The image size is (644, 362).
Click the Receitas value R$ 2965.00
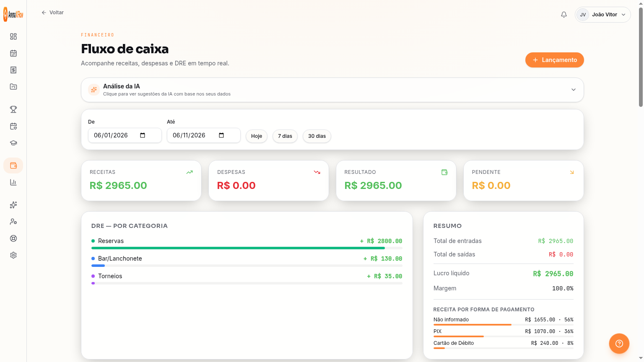[118, 186]
